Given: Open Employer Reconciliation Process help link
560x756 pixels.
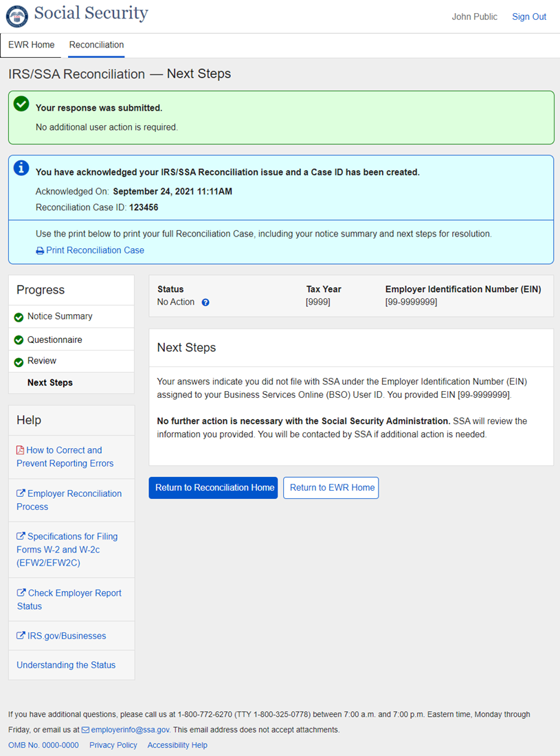Looking at the screenshot, I should (x=69, y=500).
